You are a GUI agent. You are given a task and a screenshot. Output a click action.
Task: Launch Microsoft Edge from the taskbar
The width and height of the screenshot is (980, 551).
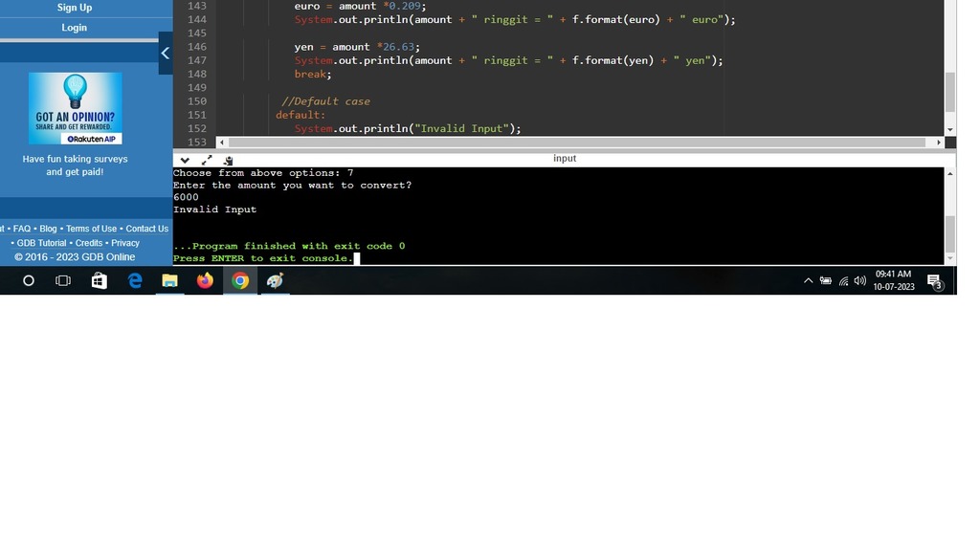coord(134,281)
